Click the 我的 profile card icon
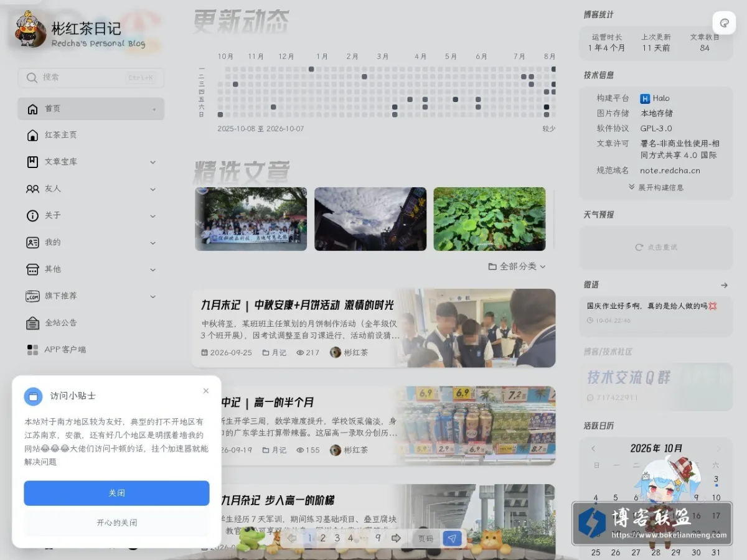Screen dimensions: 747x560 coord(32,242)
